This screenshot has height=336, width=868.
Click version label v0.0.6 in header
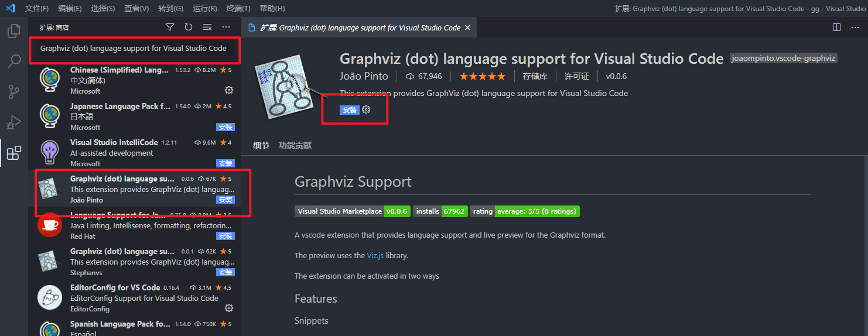pos(616,76)
